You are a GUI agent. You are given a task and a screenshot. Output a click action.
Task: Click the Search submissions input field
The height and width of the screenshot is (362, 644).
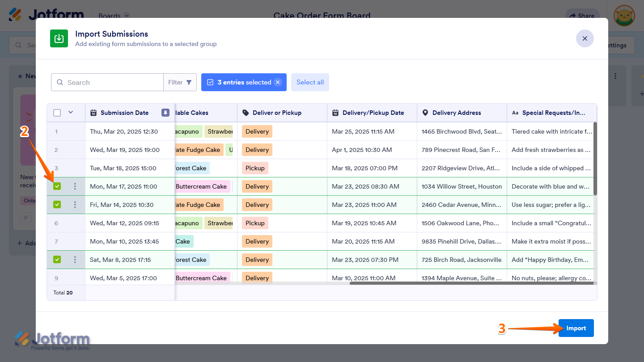click(112, 82)
